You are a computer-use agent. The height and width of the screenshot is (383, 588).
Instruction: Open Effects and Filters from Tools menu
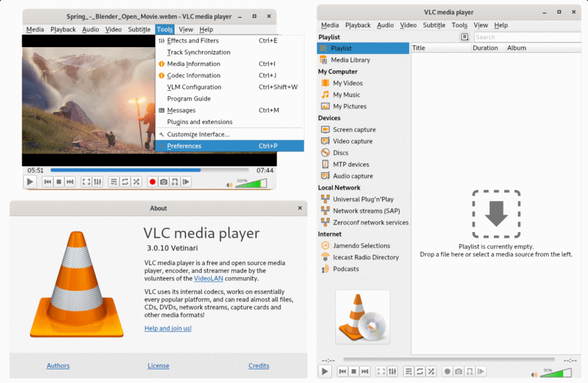tap(229, 41)
